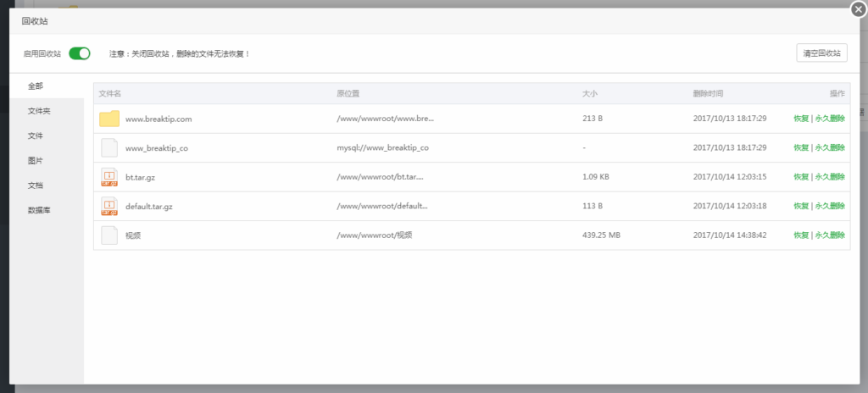Show the 图片 category
This screenshot has height=393, width=868.
(36, 160)
